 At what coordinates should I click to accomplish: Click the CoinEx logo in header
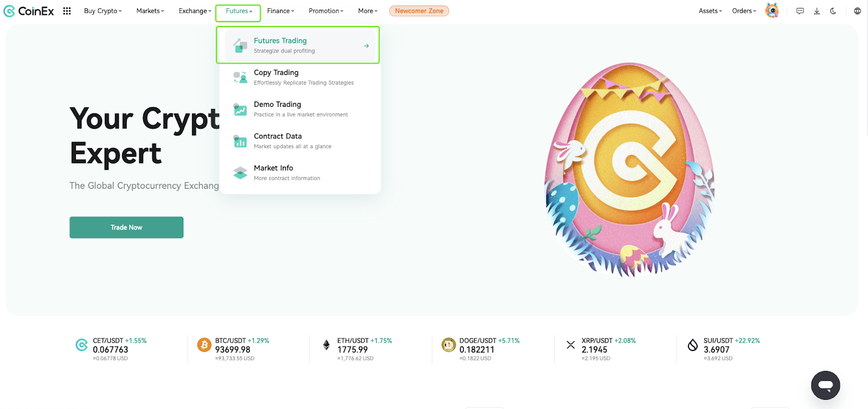click(x=29, y=11)
